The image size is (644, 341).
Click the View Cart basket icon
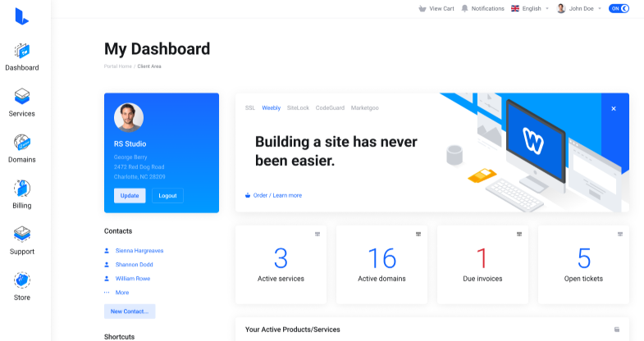click(422, 8)
